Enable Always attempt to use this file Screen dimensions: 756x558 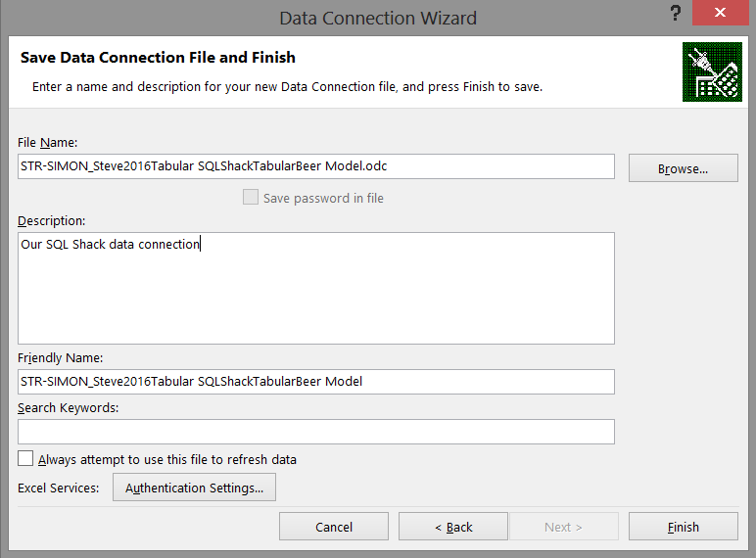[25, 459]
